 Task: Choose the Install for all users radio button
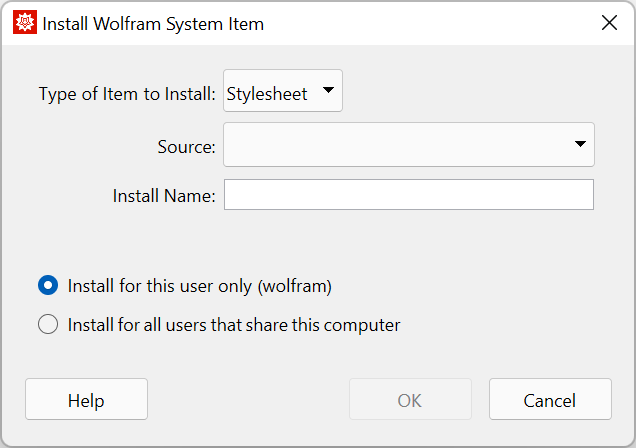(47, 325)
